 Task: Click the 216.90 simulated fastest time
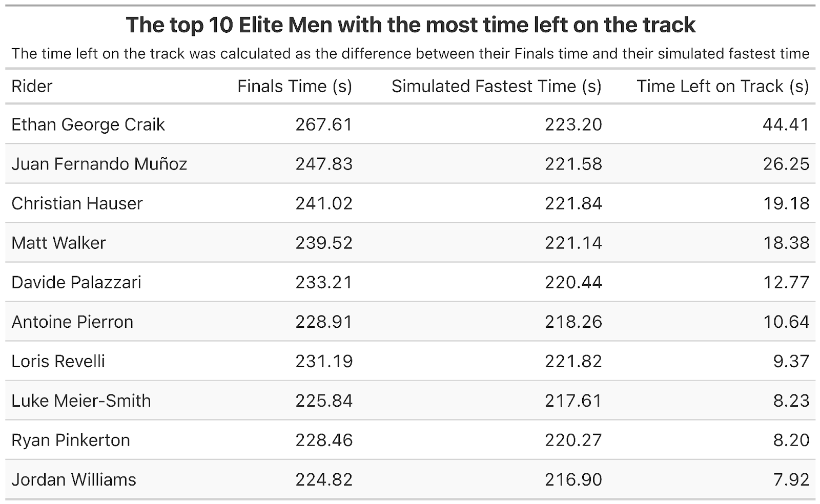tap(573, 479)
